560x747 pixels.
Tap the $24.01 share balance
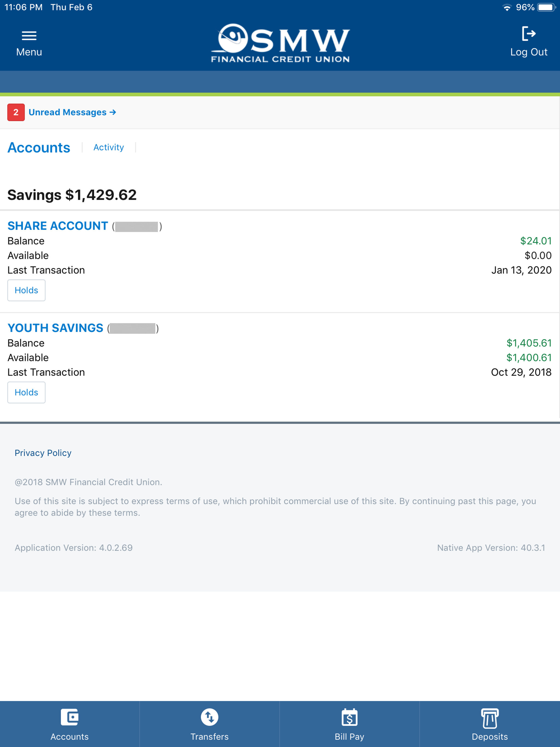536,241
